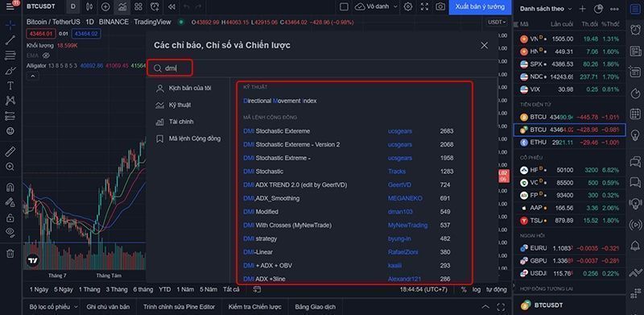This screenshot has width=644, height=315.
Task: Click the trash remove objects icon
Action: [10, 253]
